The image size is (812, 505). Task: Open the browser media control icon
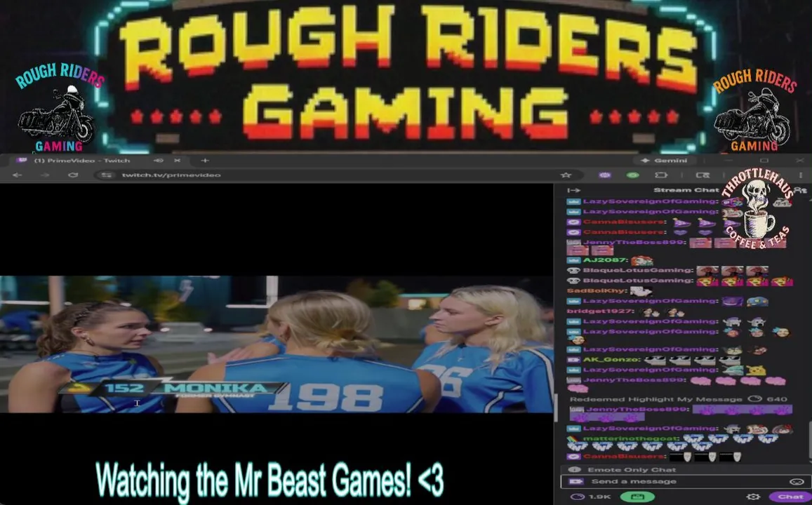click(x=703, y=175)
